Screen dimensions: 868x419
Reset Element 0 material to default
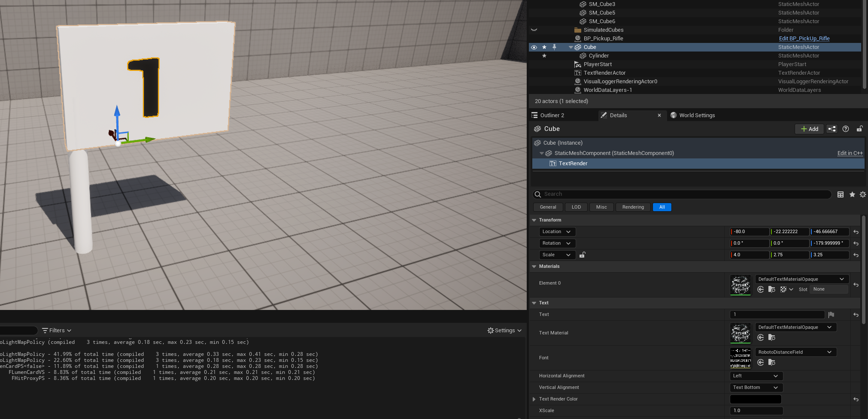pyautogui.click(x=856, y=285)
